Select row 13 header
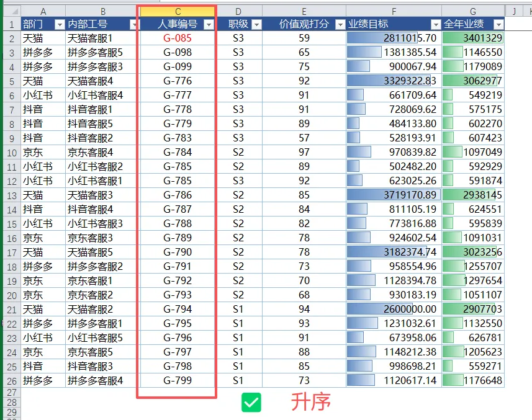 point(12,195)
